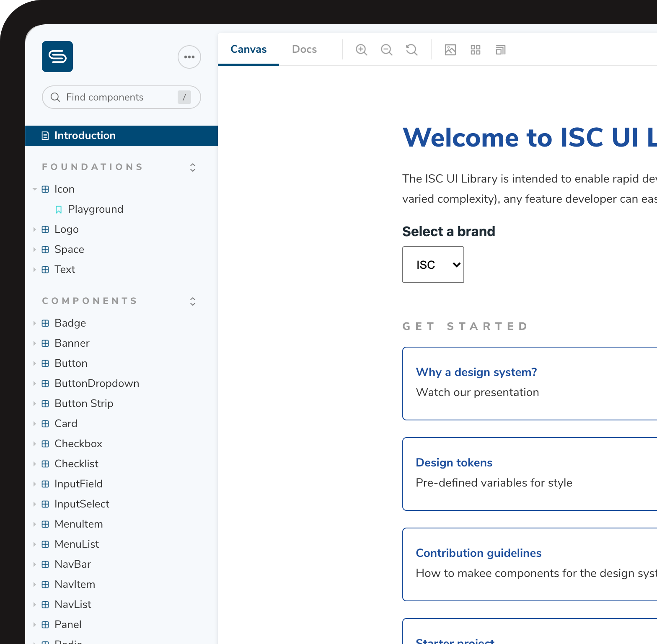The height and width of the screenshot is (644, 657).
Task: Expand the Badge component arrow
Action: [x=35, y=323]
